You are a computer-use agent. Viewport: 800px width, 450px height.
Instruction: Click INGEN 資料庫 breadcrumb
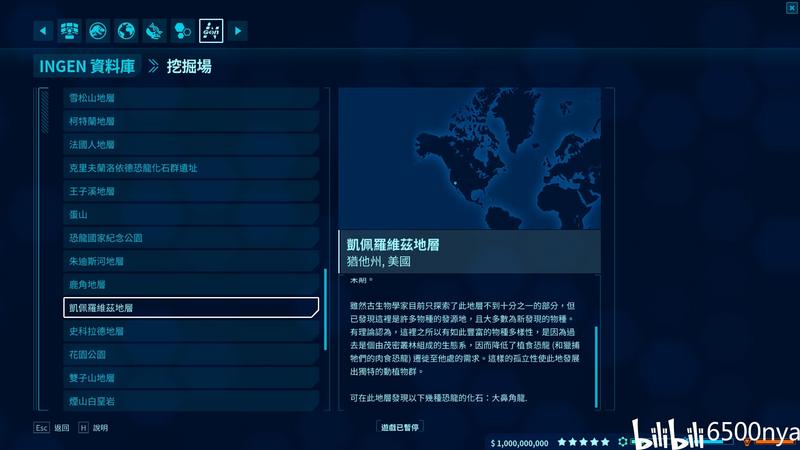87,66
